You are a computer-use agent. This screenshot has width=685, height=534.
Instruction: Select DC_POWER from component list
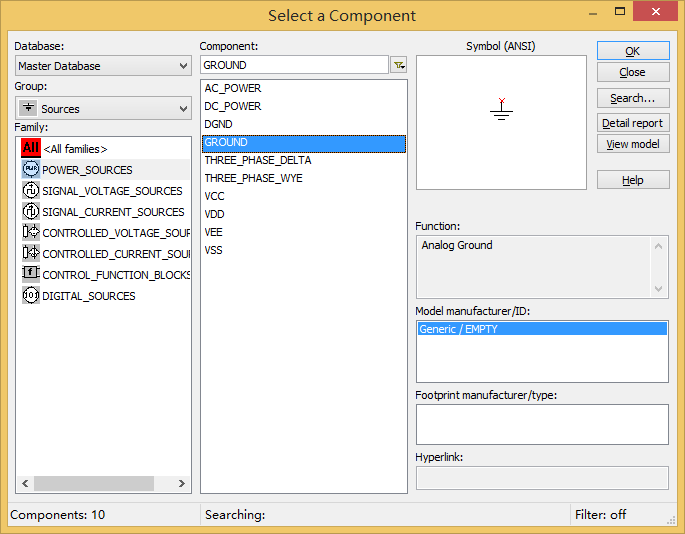point(233,106)
